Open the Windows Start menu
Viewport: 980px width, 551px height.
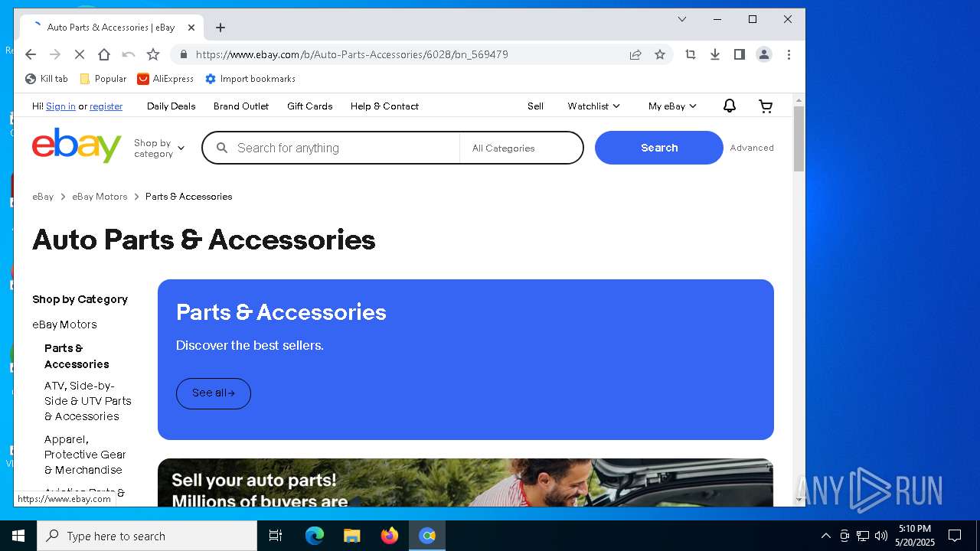(18, 536)
